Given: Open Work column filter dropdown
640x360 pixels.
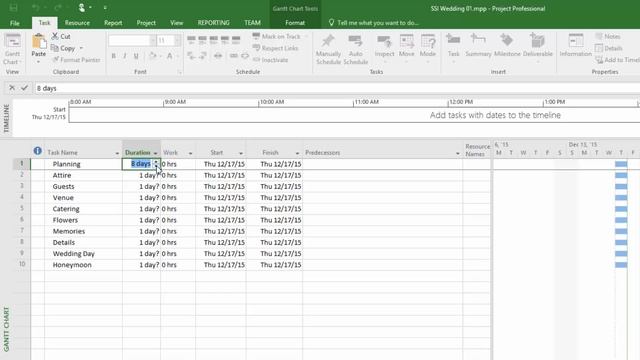Looking at the screenshot, I should 190,153.
